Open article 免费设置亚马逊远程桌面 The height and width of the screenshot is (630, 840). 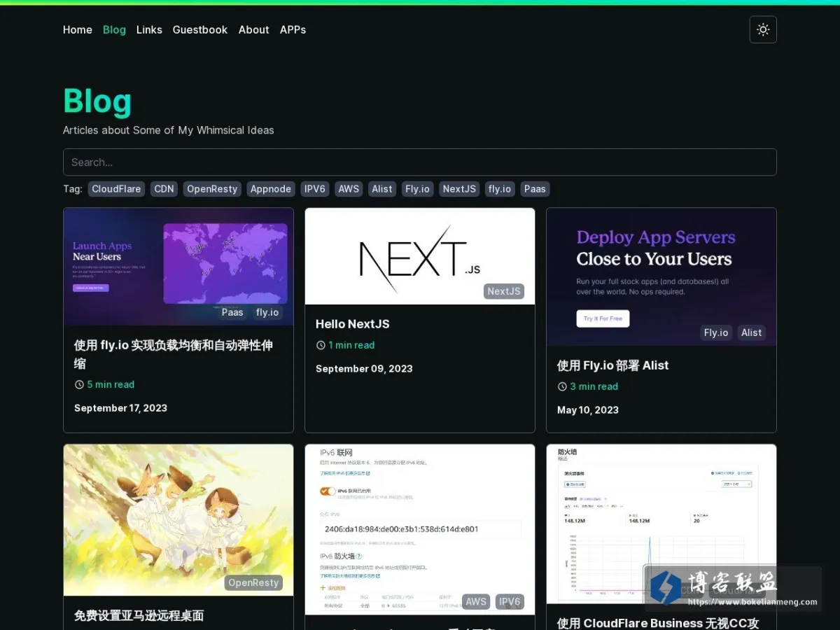click(x=139, y=616)
